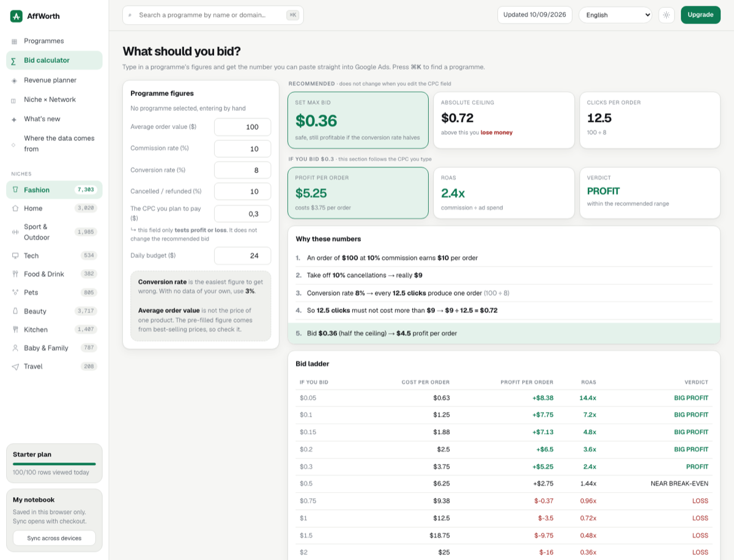Click the $0.75 bid ladder row
This screenshot has width=734, height=560.
pos(504,501)
